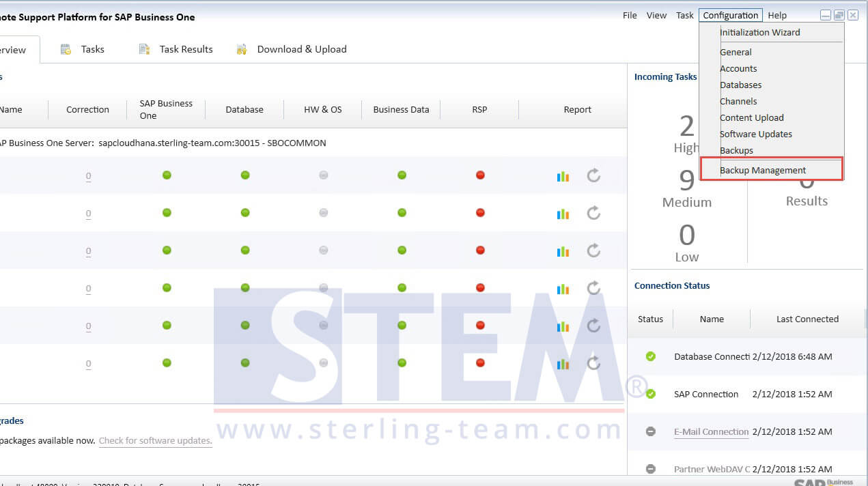Click the Business Data column header
868x486 pixels.
click(402, 109)
